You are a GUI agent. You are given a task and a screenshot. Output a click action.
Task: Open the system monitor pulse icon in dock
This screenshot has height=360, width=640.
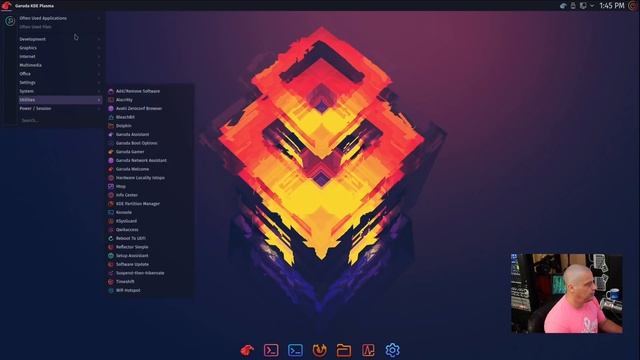pyautogui.click(x=368, y=350)
